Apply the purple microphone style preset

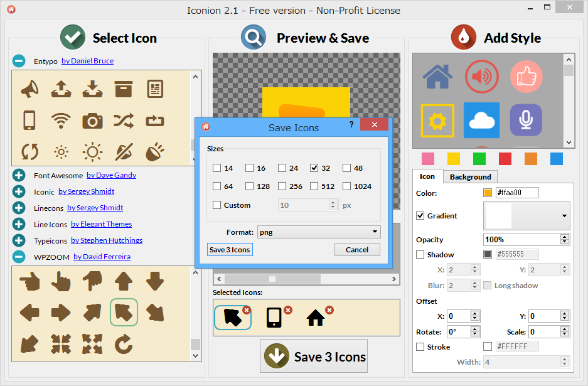coord(526,121)
